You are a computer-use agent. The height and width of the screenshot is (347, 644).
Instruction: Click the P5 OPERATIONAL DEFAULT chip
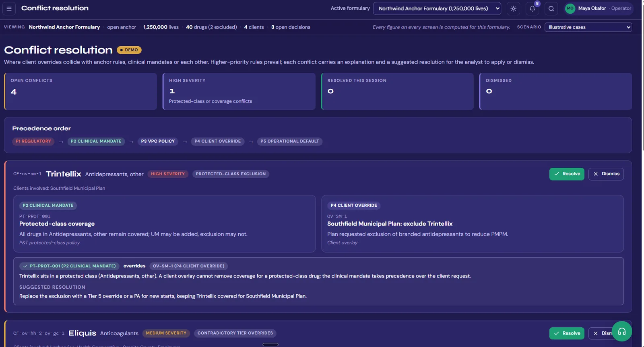pyautogui.click(x=289, y=141)
